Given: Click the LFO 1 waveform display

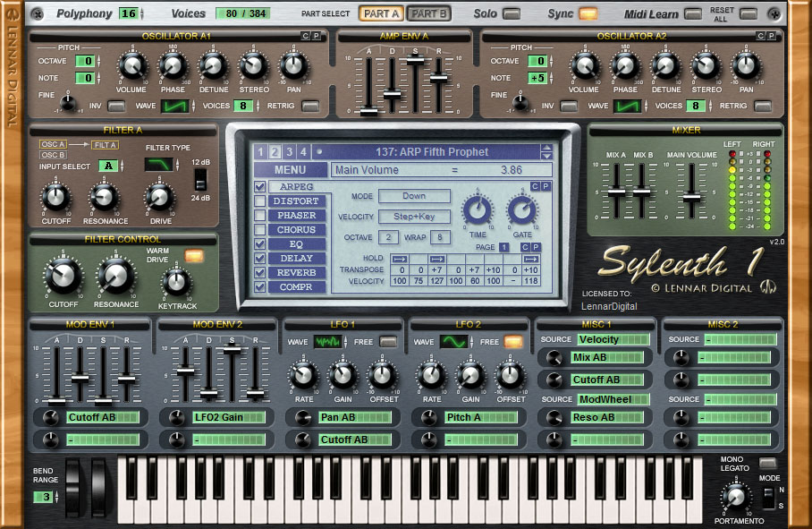Looking at the screenshot, I should coord(327,342).
